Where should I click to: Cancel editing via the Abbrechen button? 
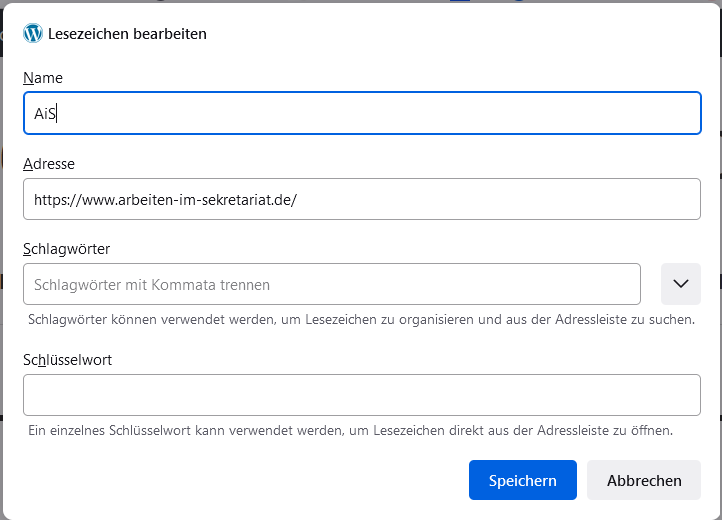click(x=644, y=480)
